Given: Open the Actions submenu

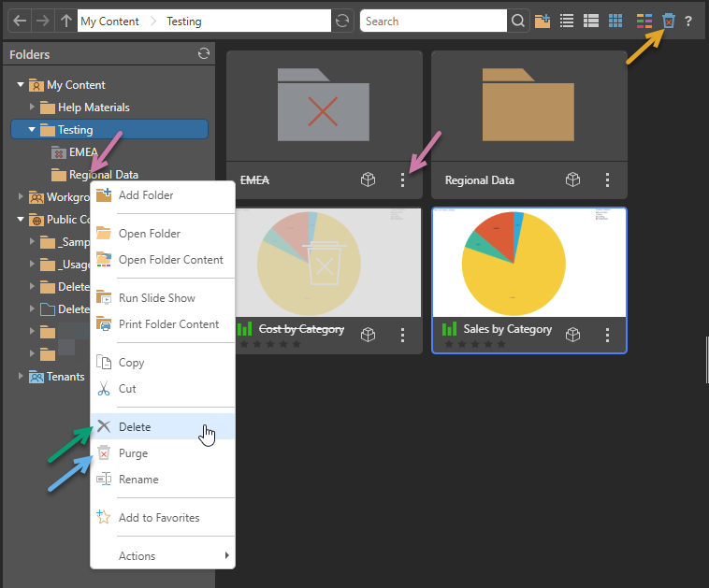Looking at the screenshot, I should [162, 556].
